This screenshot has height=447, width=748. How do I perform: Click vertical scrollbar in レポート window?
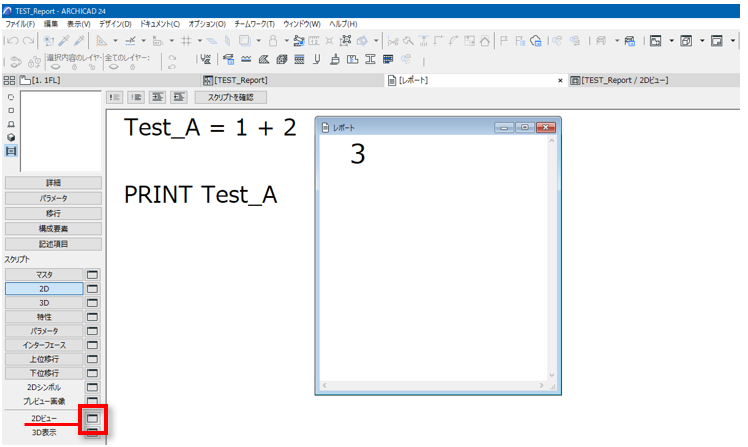[552, 258]
